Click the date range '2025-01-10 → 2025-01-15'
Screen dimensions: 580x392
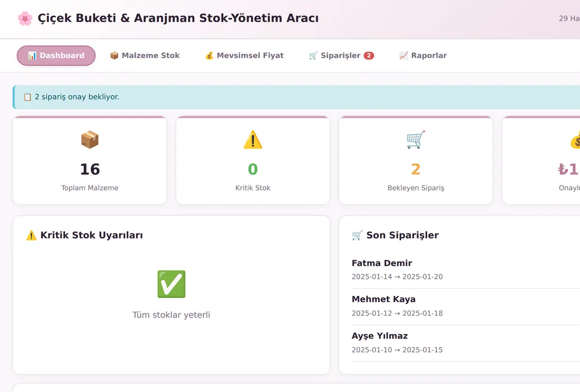(x=397, y=350)
